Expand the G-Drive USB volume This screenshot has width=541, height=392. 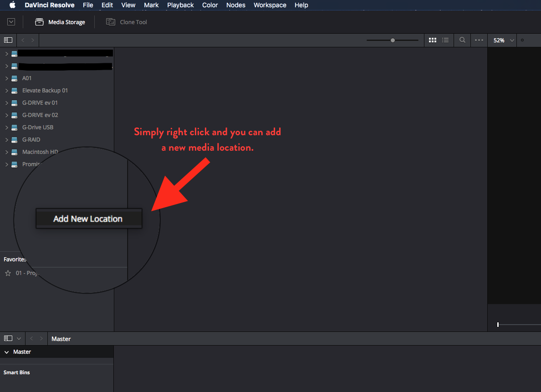click(x=6, y=127)
